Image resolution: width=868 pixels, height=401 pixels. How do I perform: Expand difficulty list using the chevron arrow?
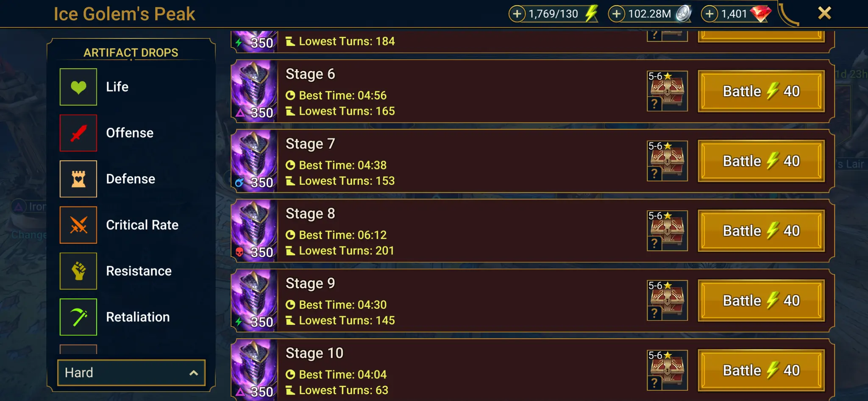(x=194, y=373)
